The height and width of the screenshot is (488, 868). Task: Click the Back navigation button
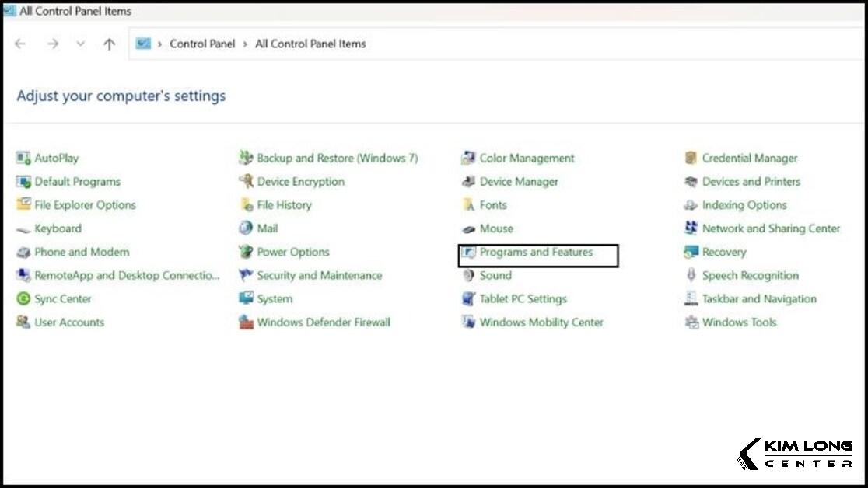tap(20, 44)
